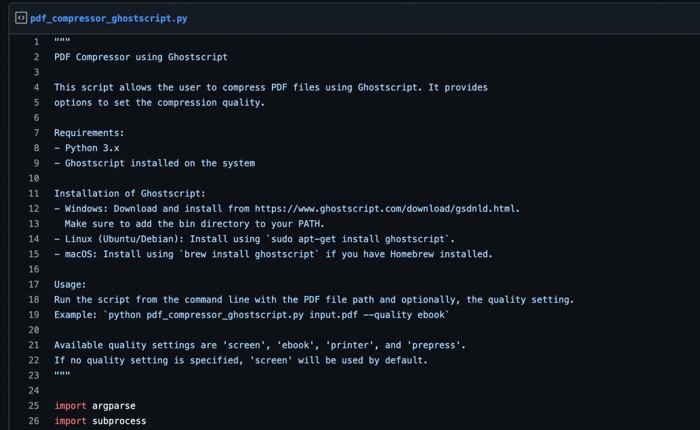Click 'Make sure to add the bin directory' line
The image size is (700, 430).
(194, 224)
